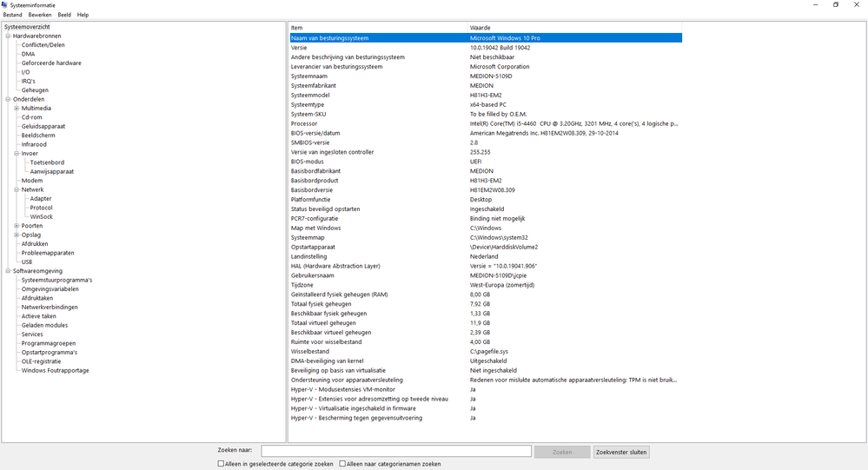Click the Systeeminformatie title bar app icon
868x470 pixels.
(x=6, y=4)
